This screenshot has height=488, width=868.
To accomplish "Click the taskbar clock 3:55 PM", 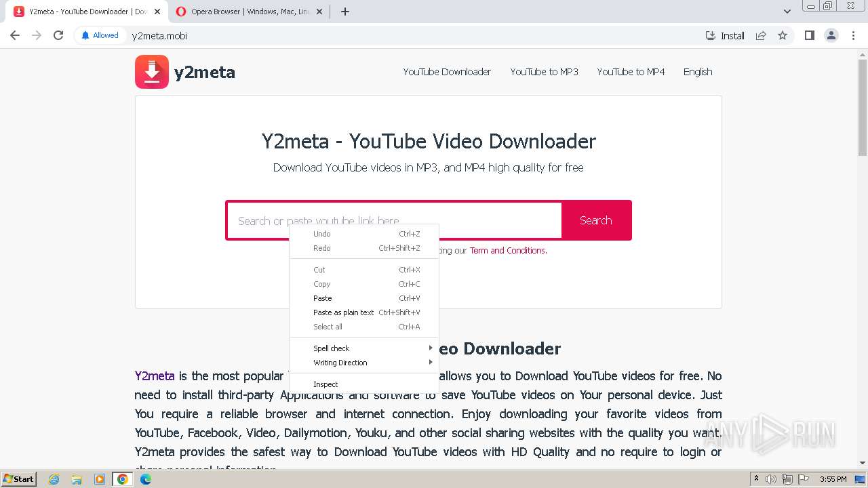I will 833,479.
